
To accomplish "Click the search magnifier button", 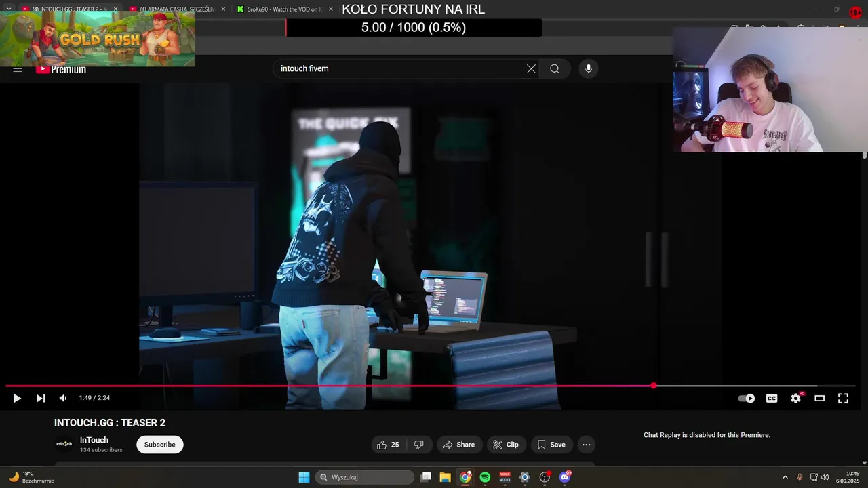I will (555, 68).
